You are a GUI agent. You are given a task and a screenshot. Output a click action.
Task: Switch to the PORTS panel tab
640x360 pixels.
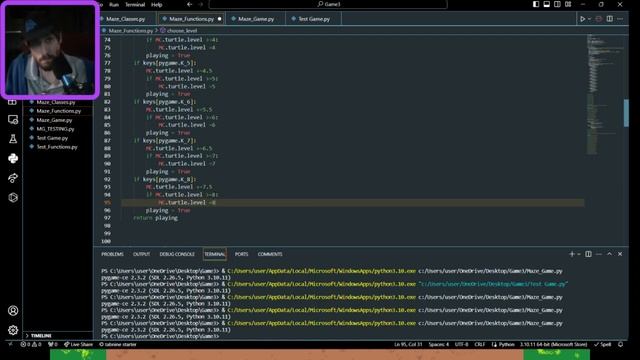241,254
